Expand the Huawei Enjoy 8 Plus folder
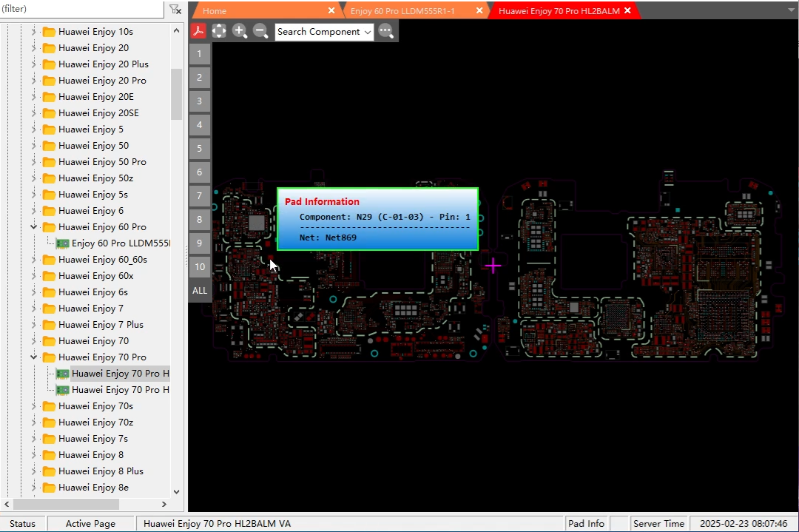 coord(33,471)
